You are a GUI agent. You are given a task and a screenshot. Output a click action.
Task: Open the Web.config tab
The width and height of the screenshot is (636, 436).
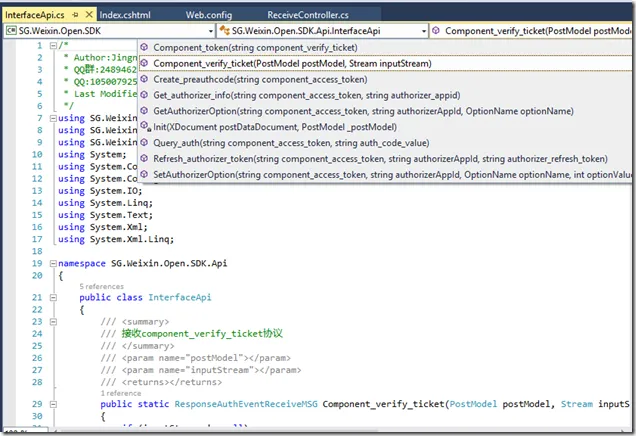tap(209, 15)
